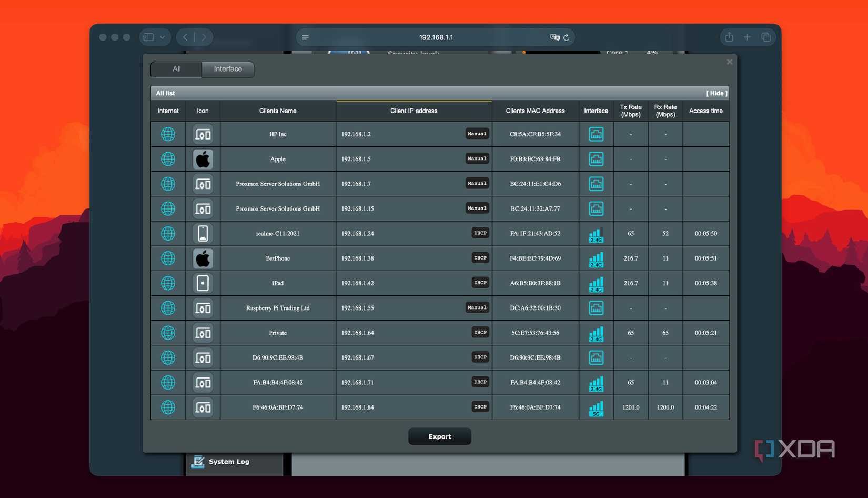Screen dimensions: 868x498
Task: Click the wired interface icon for Raspberry Pi
Action: (x=596, y=308)
